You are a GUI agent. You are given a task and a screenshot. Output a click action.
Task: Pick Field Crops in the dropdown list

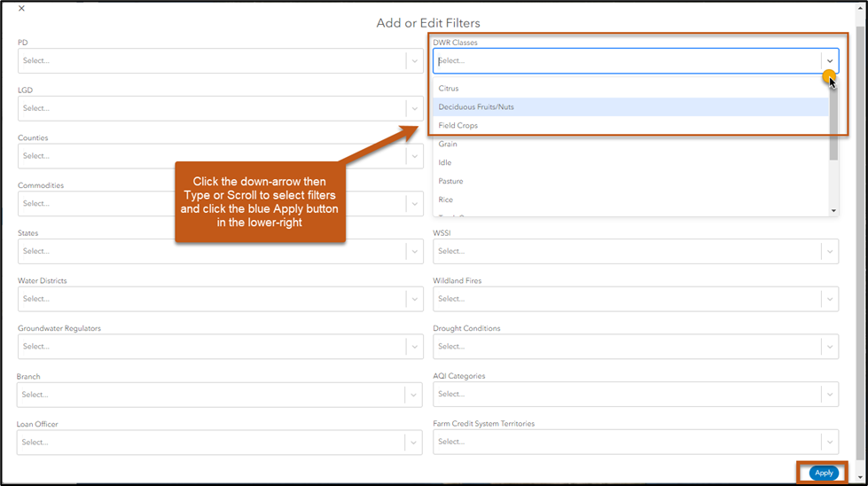point(458,126)
